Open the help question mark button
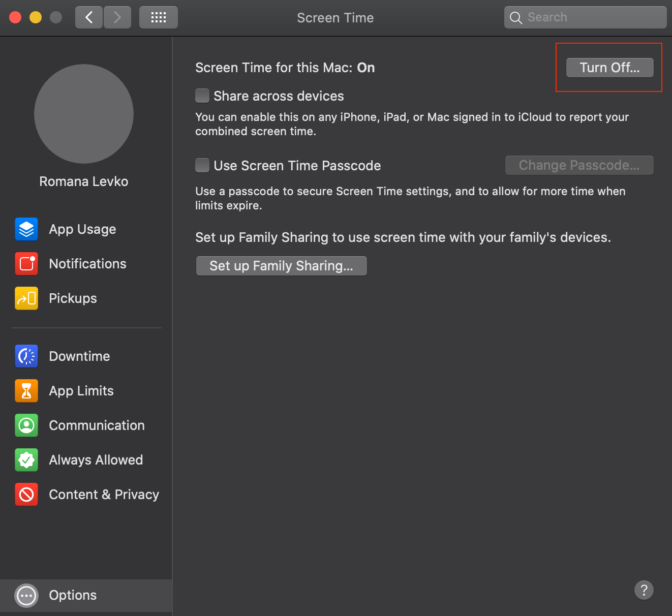The width and height of the screenshot is (672, 616). [x=644, y=590]
